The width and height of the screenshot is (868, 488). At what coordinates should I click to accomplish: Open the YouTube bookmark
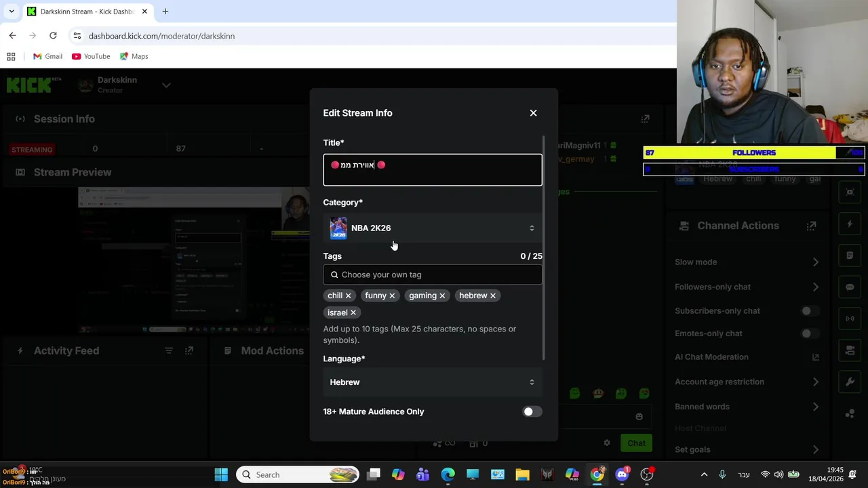(x=91, y=56)
